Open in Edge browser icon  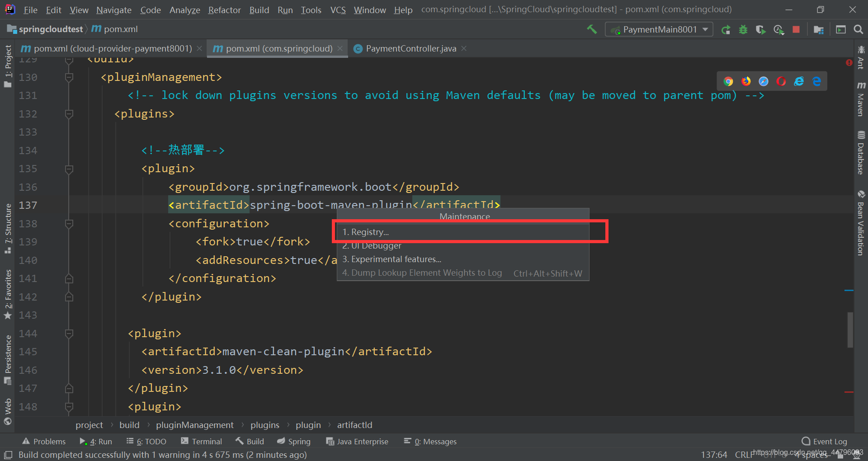tap(816, 81)
